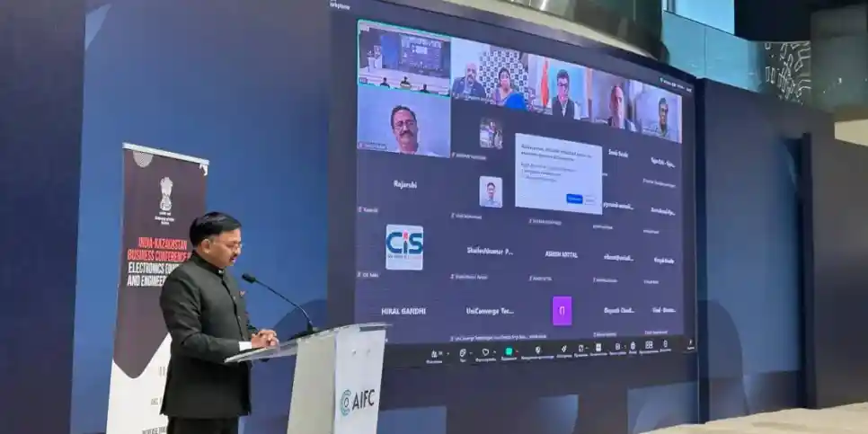
Task: Select the Shaileshkumar P... participant tile
Action: (490, 252)
